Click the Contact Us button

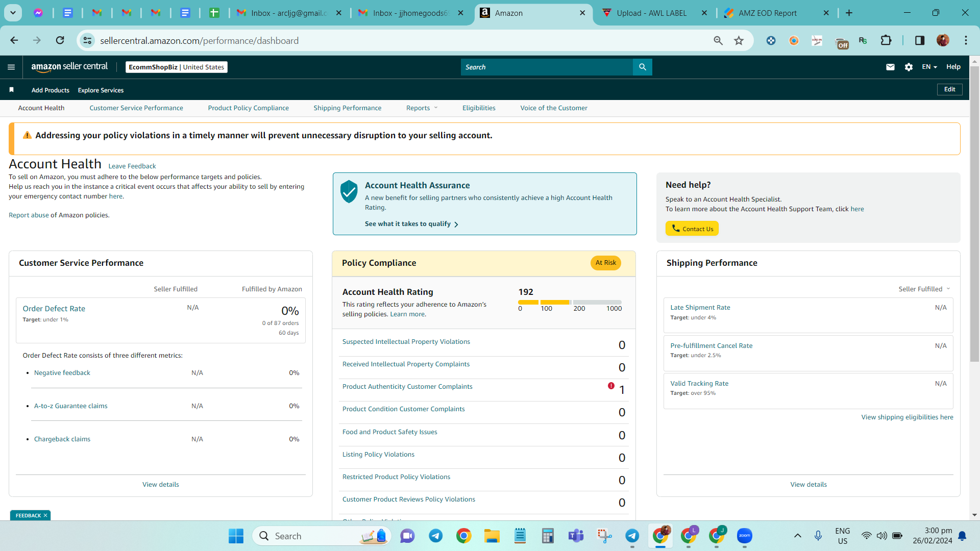coord(692,229)
